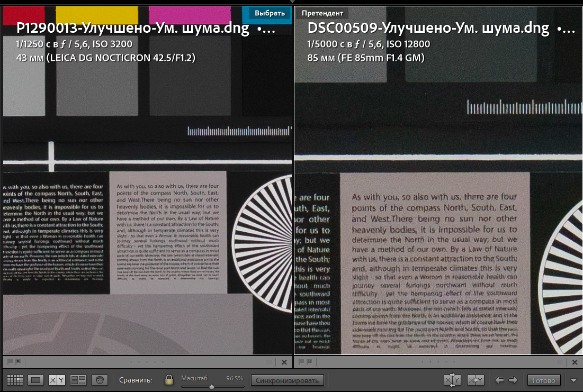This screenshot has height=392, width=583.
Task: Flag the right Candidate photo as picked
Action: tap(301, 361)
